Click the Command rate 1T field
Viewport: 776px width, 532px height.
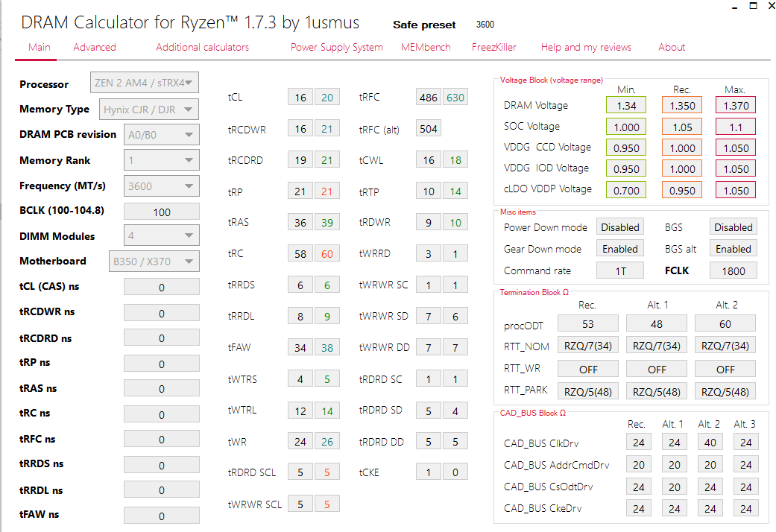click(620, 270)
